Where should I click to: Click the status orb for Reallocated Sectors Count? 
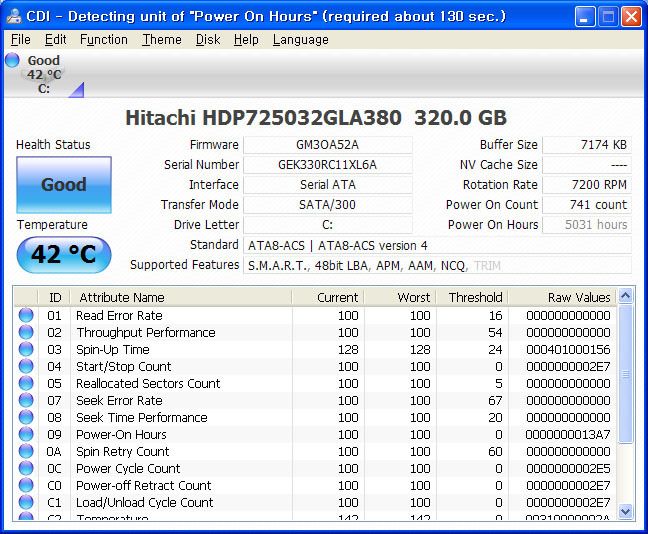26,383
